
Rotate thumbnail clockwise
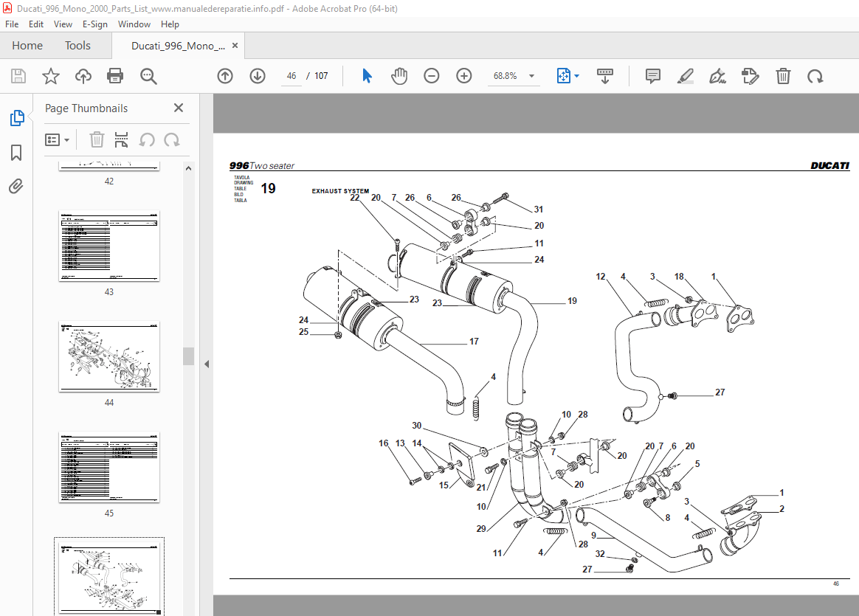pos(172,140)
